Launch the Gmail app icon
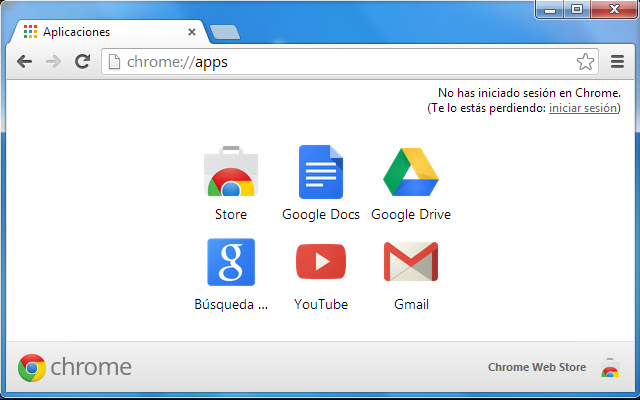 pos(411,262)
